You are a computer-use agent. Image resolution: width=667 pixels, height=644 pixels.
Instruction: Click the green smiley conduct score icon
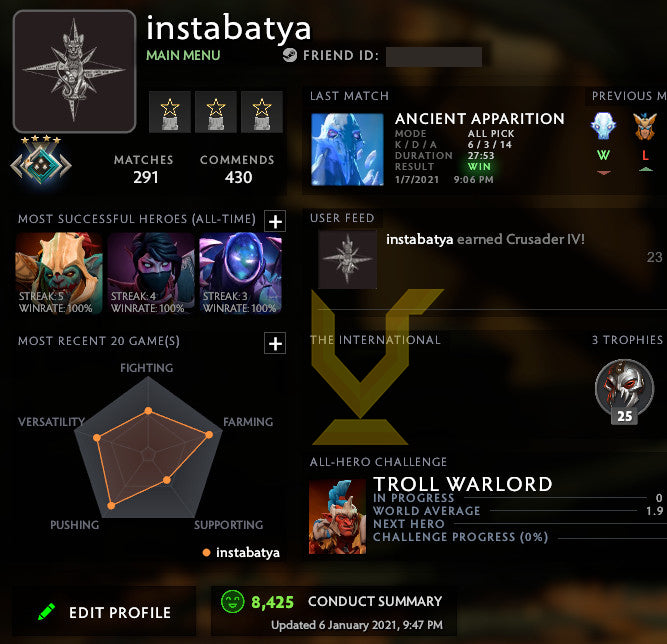pos(232,601)
